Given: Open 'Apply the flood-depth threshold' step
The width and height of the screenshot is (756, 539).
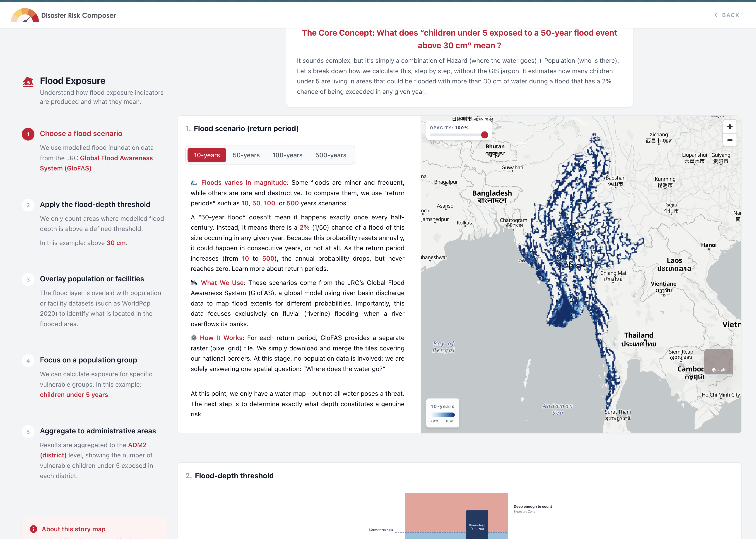Looking at the screenshot, I should click(95, 204).
